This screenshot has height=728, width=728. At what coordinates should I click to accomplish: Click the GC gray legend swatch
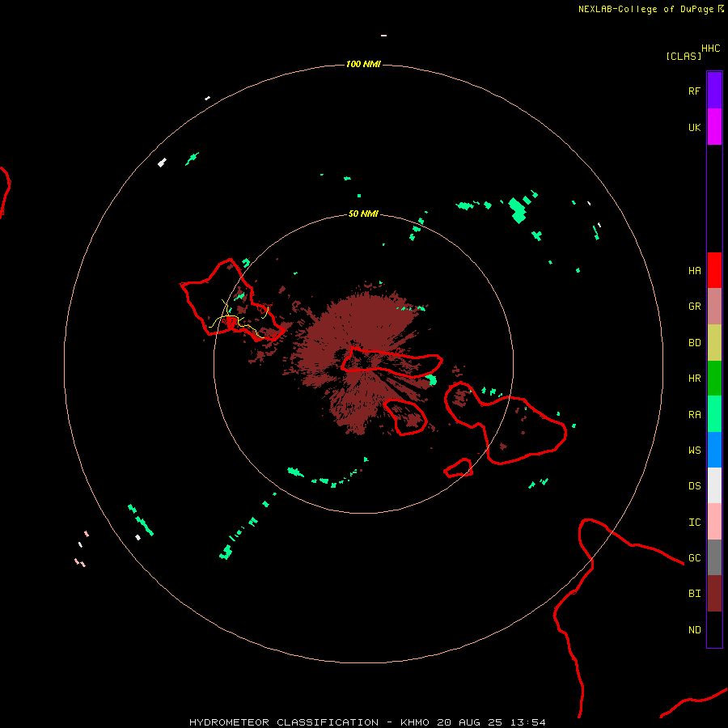coord(714,557)
